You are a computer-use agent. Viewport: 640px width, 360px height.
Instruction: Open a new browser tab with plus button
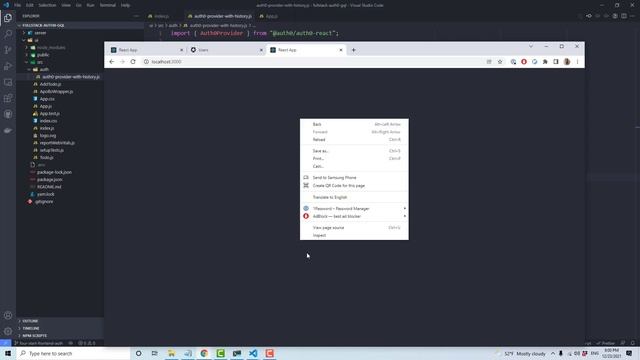(x=353, y=50)
